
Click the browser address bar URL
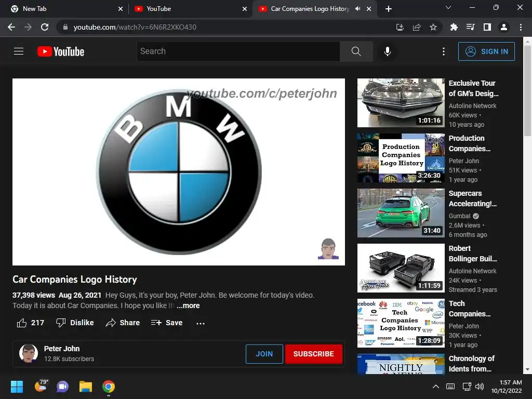coord(135,27)
